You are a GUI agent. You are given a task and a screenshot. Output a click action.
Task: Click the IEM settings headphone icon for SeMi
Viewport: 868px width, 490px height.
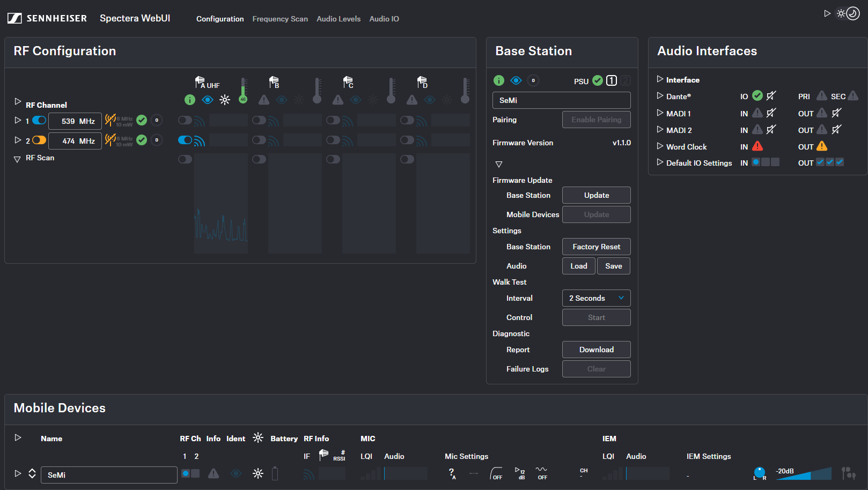[x=848, y=473]
